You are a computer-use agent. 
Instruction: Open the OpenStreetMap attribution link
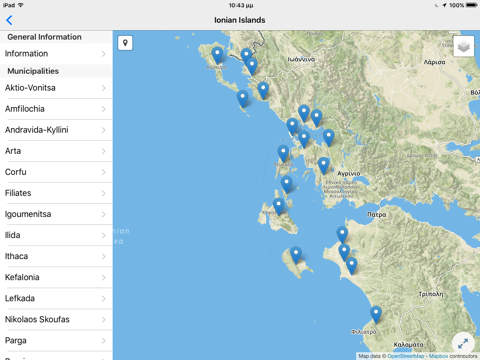click(x=406, y=356)
